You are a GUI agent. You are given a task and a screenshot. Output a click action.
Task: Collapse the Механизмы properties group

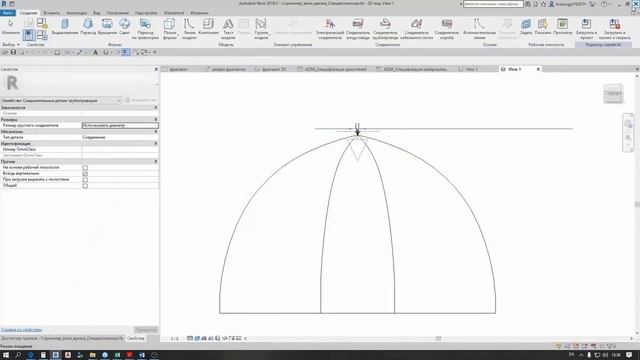point(156,132)
